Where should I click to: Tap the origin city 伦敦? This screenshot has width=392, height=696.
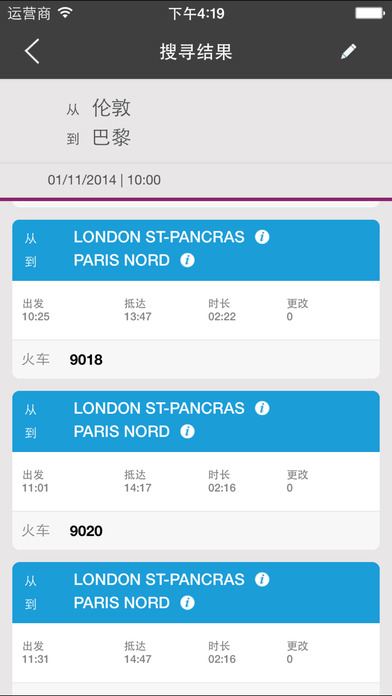pos(111,108)
